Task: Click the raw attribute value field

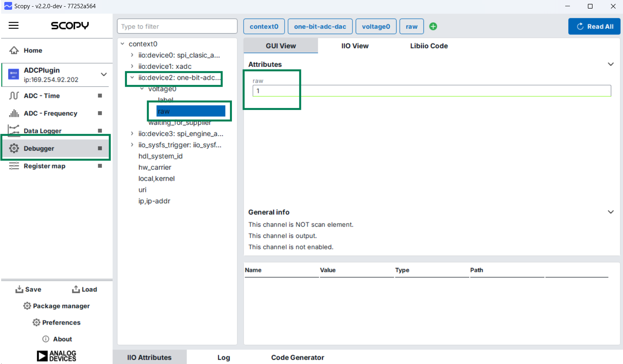Action: pos(431,91)
